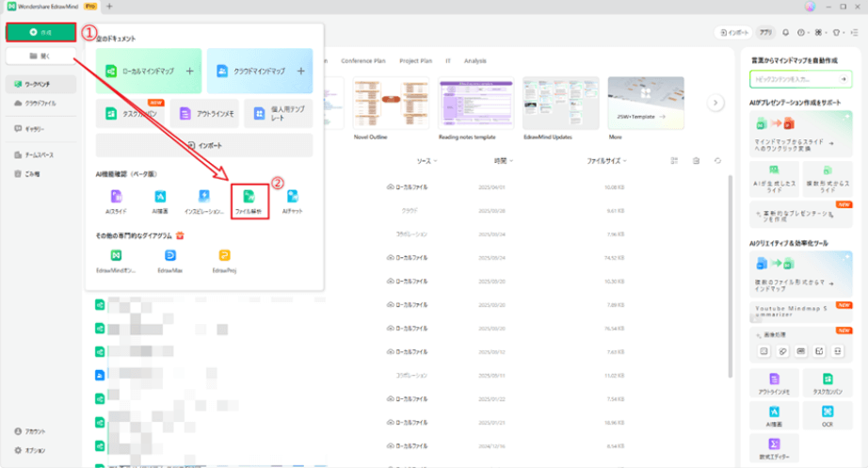Open the mind map to slides one-click conversion card
The height and width of the screenshot is (468, 868).
pos(800,134)
